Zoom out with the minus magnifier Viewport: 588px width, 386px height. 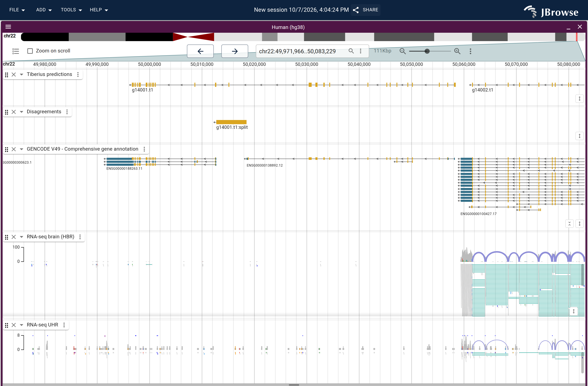point(403,51)
